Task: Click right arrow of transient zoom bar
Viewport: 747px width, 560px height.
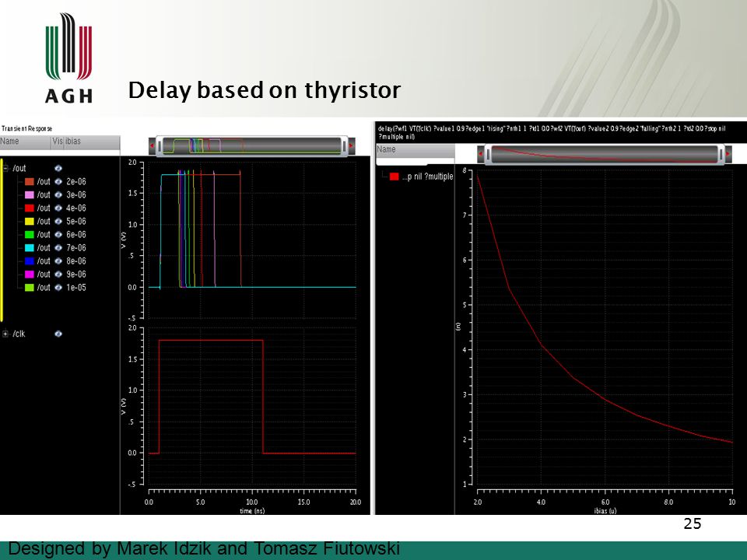Action: (352, 145)
